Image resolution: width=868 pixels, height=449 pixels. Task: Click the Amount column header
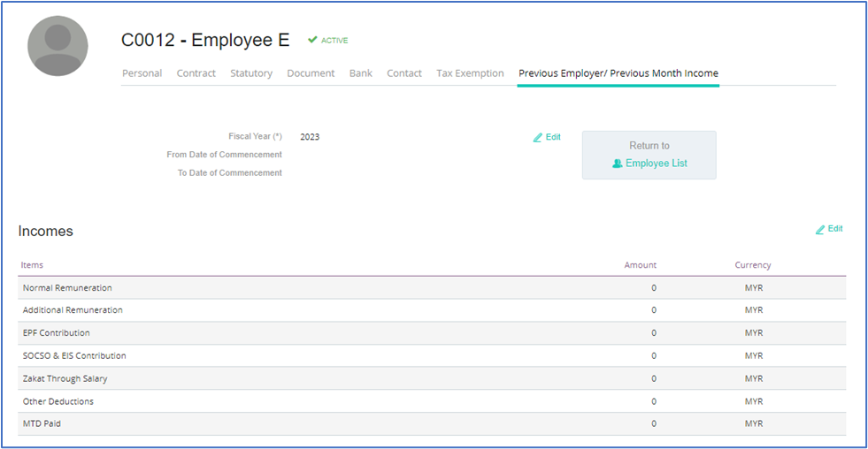[x=640, y=265]
